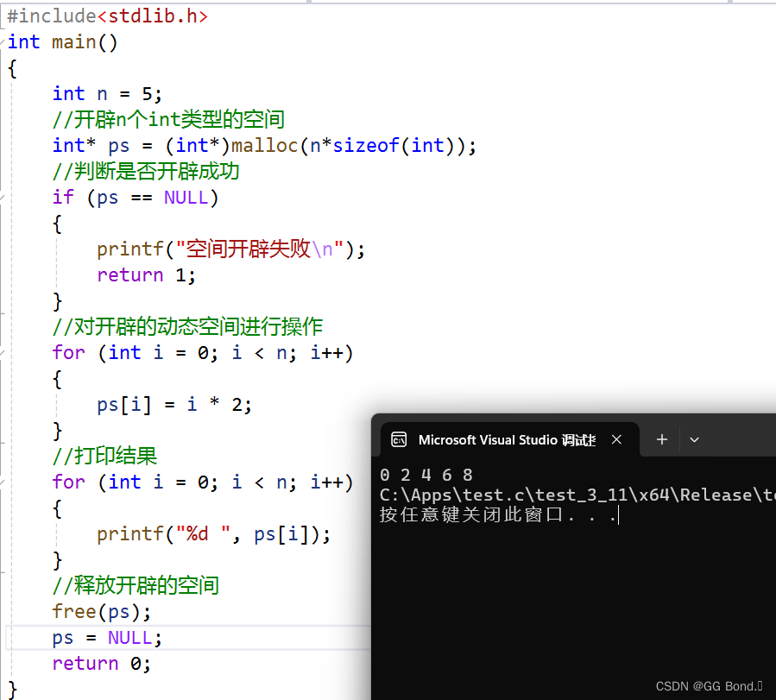The image size is (776, 700).
Task: Click the NULL keyword in the if condition
Action: click(x=186, y=197)
